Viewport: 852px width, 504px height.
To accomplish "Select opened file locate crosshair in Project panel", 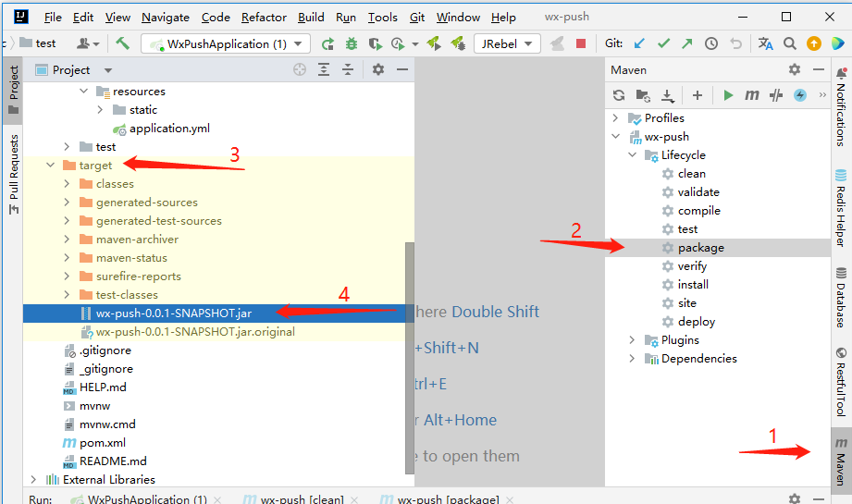I will (x=300, y=69).
